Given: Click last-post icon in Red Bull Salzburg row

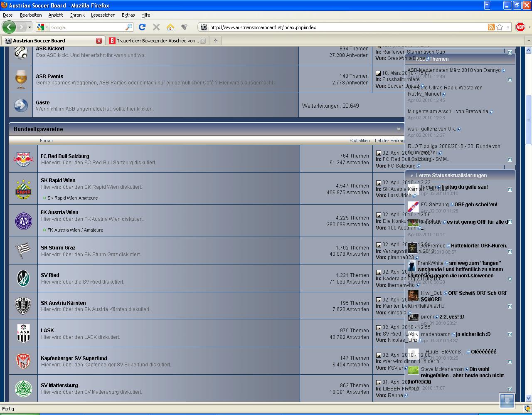Looking at the screenshot, I should coord(378,153).
